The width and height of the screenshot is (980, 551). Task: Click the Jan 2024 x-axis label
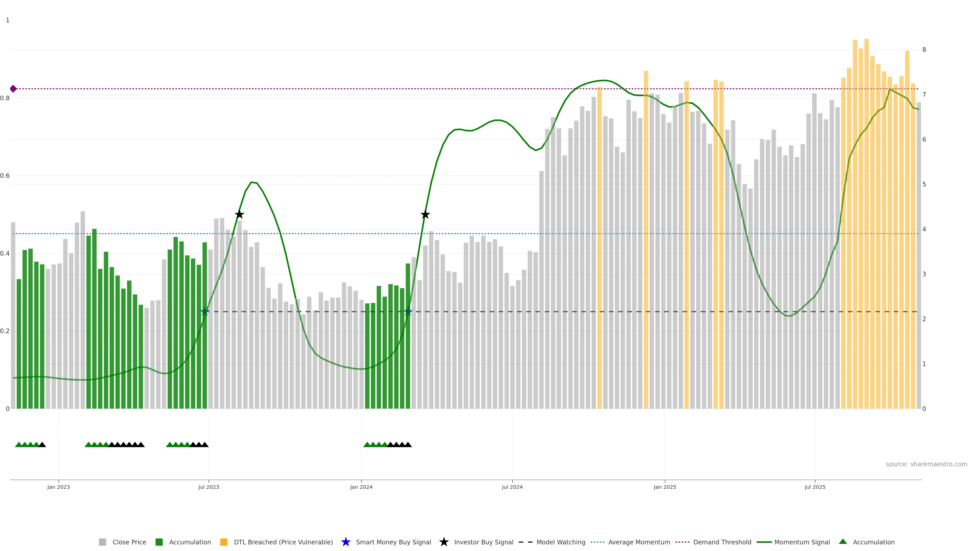[361, 487]
